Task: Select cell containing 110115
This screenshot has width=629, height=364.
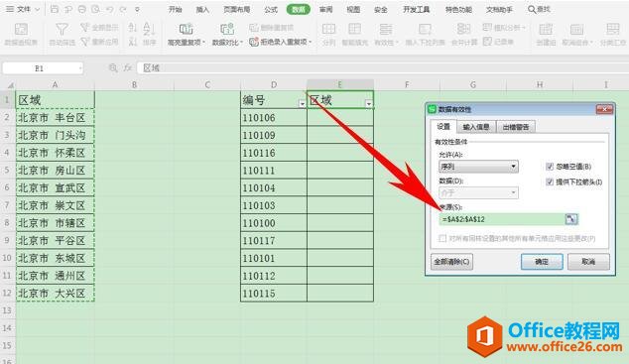Action: (274, 294)
